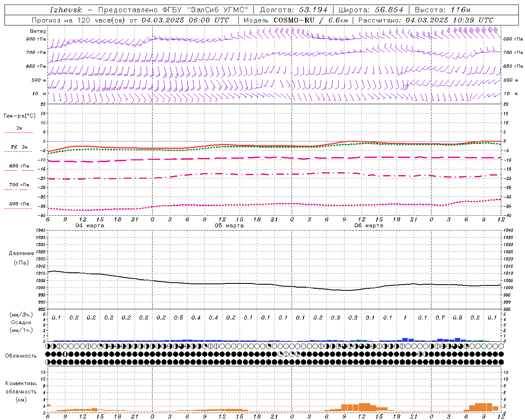Click the 05 марта date label
Image resolution: width=525 pixels, height=420 pixels.
[x=229, y=226]
